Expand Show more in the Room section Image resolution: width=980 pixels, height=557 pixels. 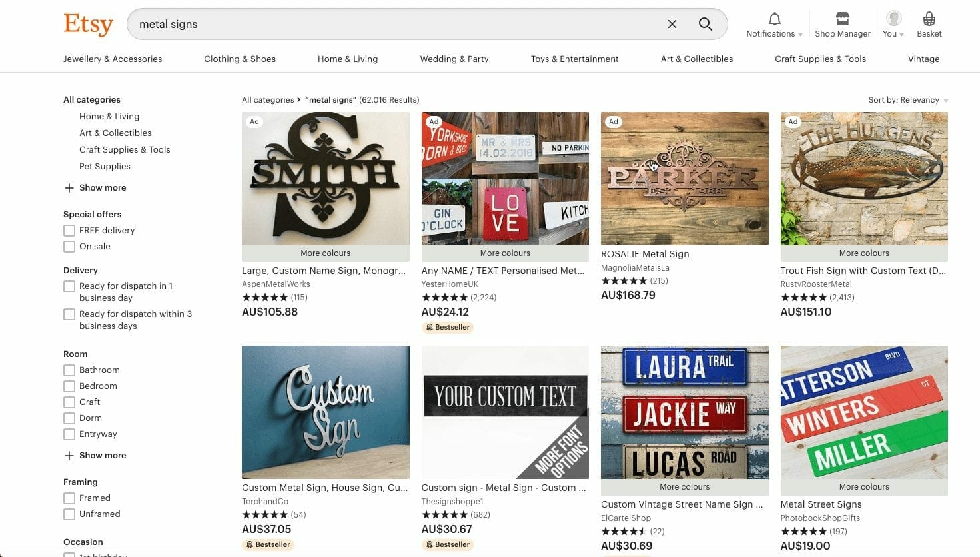tap(95, 455)
